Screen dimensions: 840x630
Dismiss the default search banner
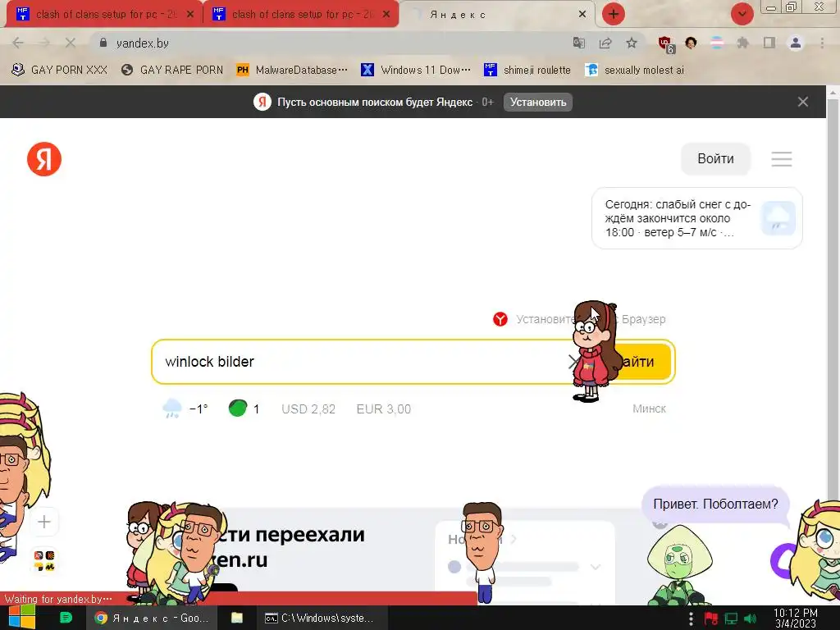[x=802, y=102]
